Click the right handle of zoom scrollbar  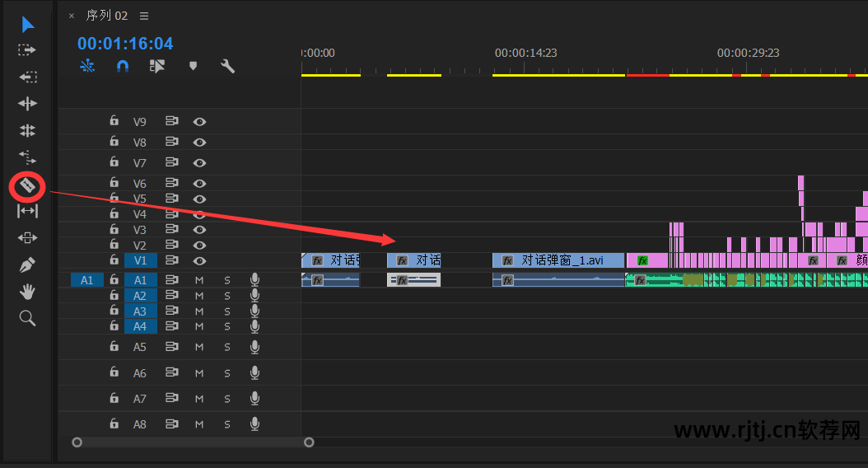309,442
